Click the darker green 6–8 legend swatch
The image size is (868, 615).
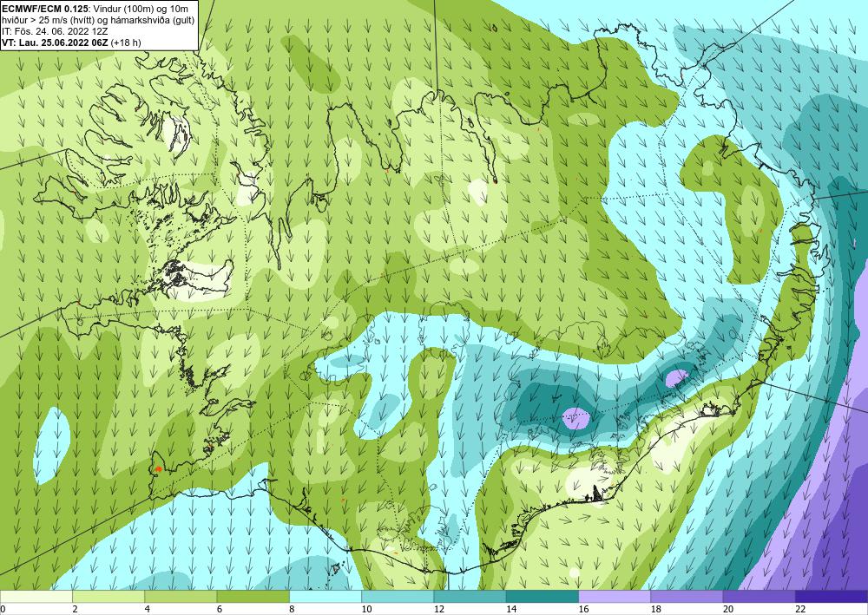tap(253, 596)
